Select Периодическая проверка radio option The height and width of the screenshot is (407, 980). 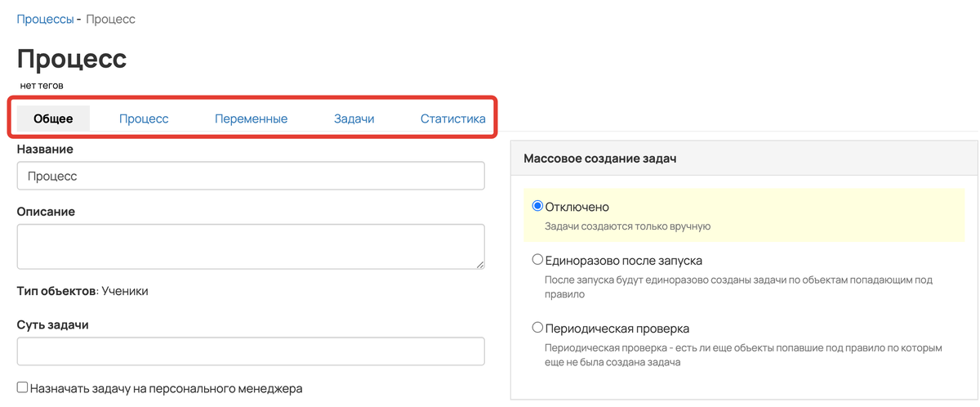(x=537, y=328)
